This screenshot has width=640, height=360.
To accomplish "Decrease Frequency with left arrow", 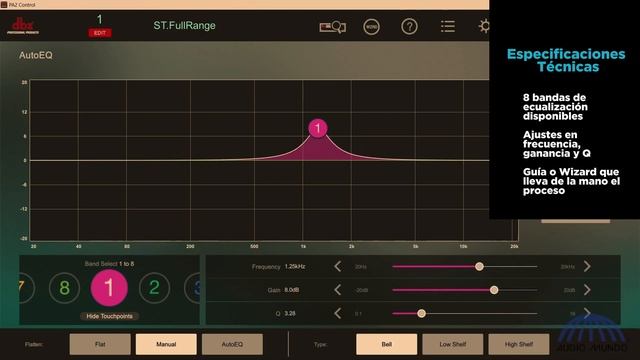I will (338, 267).
